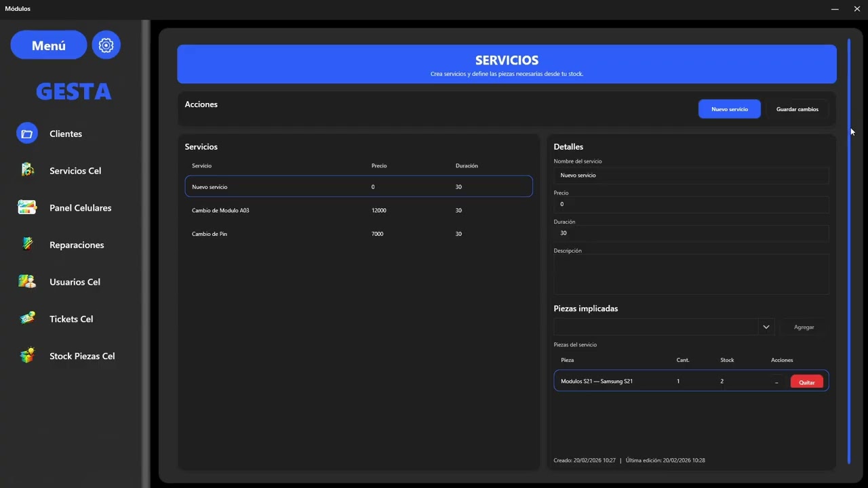
Task: Click the Duración column header in Servicios list
Action: [x=467, y=166]
